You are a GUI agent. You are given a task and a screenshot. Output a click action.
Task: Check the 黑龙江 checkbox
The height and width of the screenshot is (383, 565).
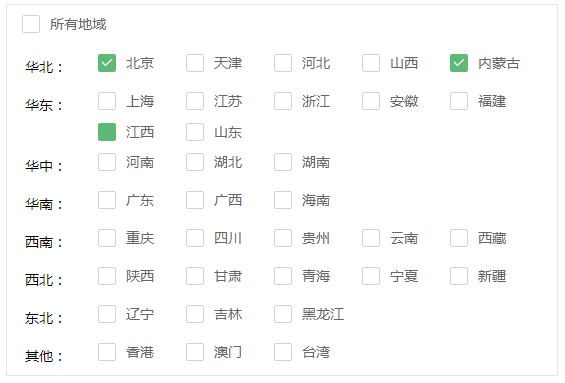283,314
